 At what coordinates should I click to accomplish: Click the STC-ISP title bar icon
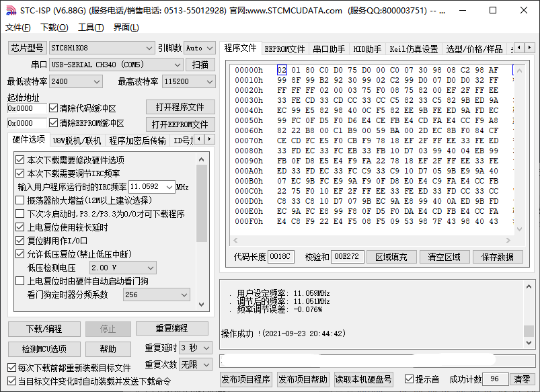tap(9, 10)
